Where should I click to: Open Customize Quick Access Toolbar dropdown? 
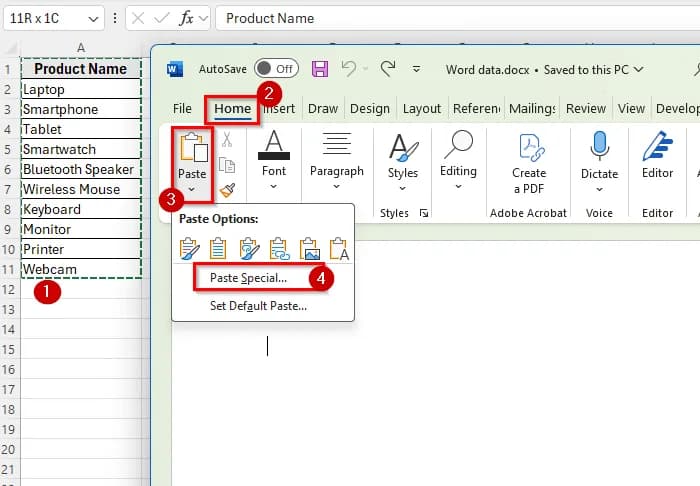tap(416, 69)
